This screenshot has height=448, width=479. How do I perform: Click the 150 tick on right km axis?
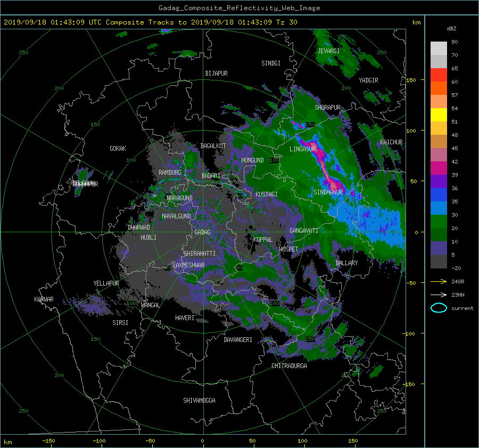tap(411, 80)
